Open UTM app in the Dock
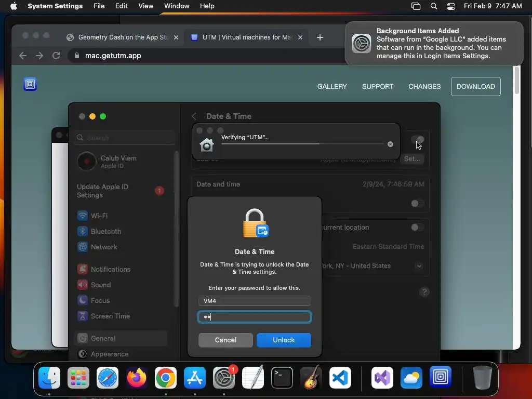Image resolution: width=532 pixels, height=399 pixels. [441, 377]
